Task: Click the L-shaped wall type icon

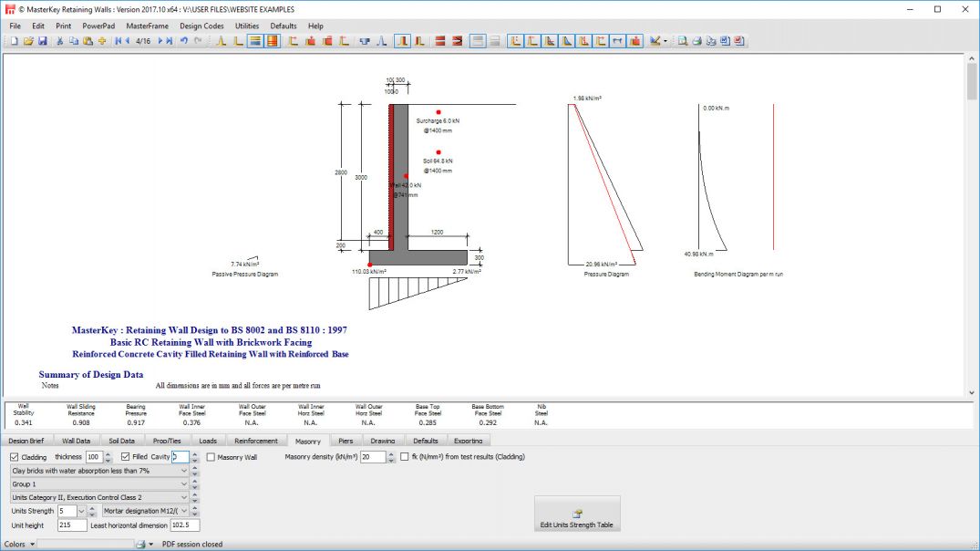Action: (x=238, y=41)
